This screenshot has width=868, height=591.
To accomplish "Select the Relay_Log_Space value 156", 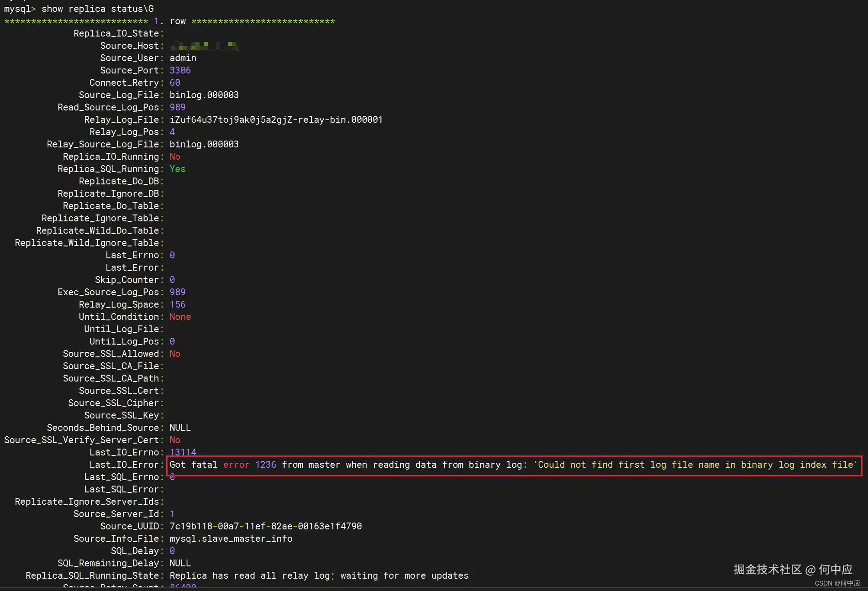I will (178, 304).
